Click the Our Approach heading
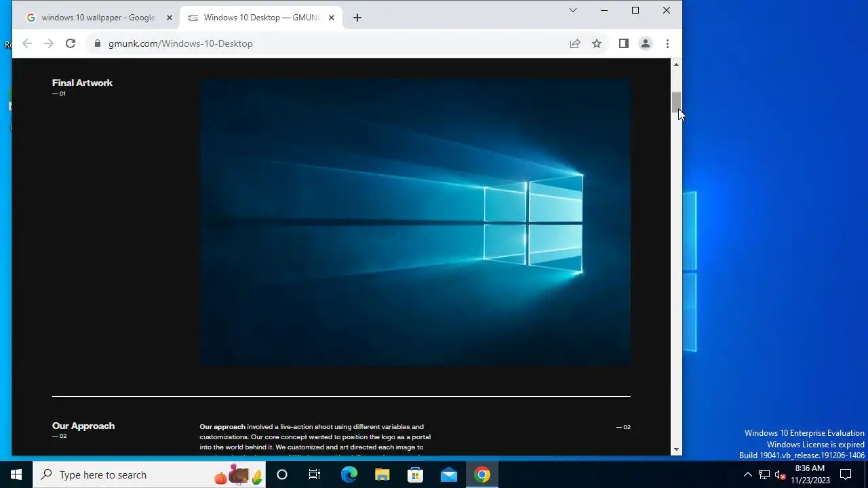868x488 pixels. pos(83,426)
